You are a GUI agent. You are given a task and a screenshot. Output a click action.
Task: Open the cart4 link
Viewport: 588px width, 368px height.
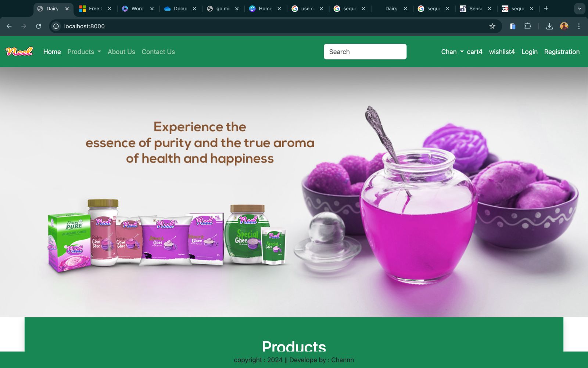474,52
